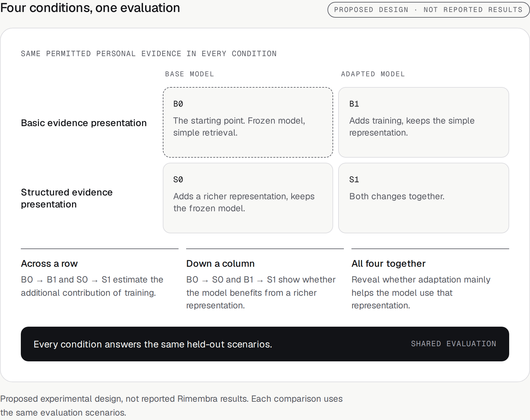
Task: Click 'additional contribution of training' paragraph
Action: [x=92, y=286]
